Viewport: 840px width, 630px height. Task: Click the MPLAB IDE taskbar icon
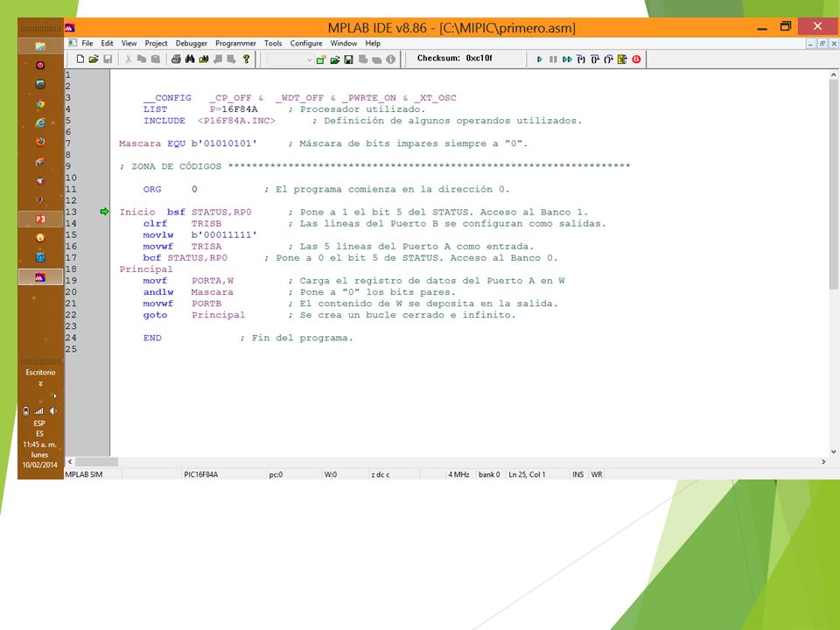click(x=40, y=277)
